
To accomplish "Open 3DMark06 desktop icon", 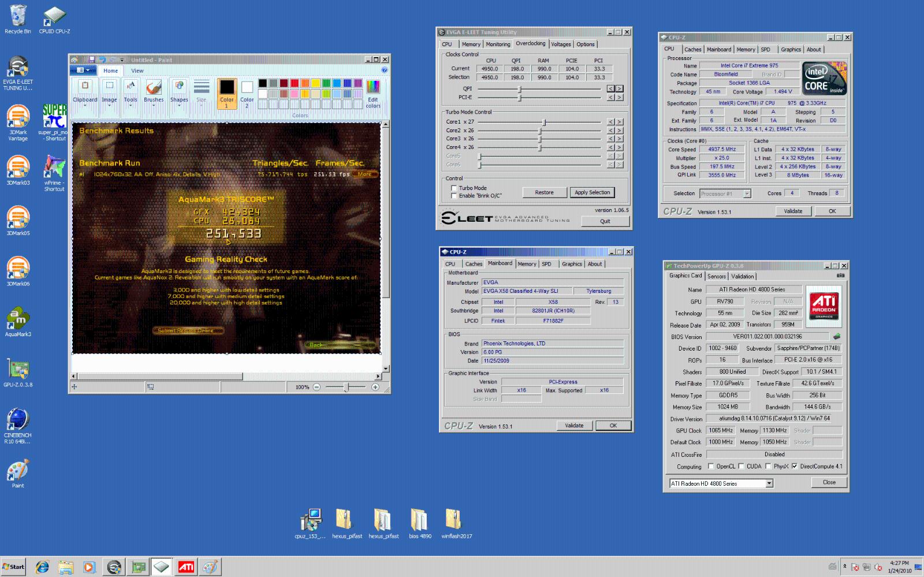I will pyautogui.click(x=18, y=271).
